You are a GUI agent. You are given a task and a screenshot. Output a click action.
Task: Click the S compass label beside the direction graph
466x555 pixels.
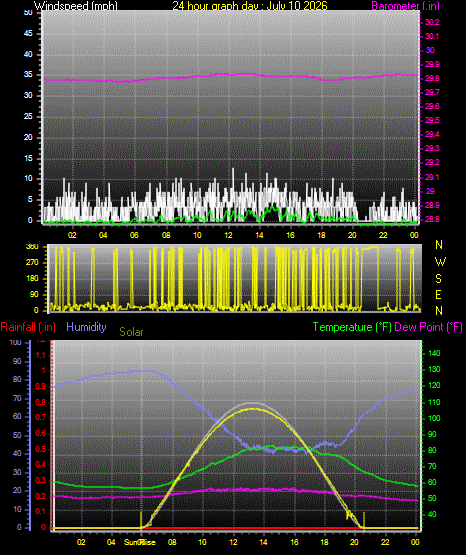coord(438,279)
